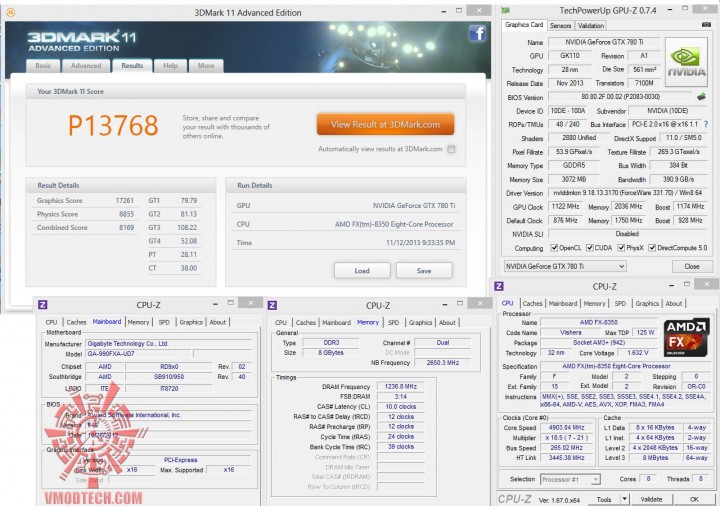This screenshot has width=720, height=506.
Task: Open Memory tab in CPU-Z Mainboard window
Action: tap(138, 322)
